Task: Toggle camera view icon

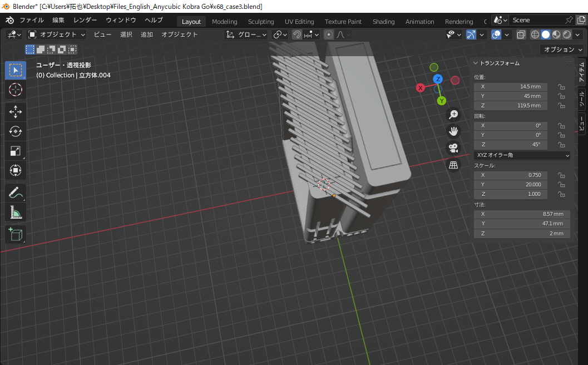Action: (x=453, y=148)
